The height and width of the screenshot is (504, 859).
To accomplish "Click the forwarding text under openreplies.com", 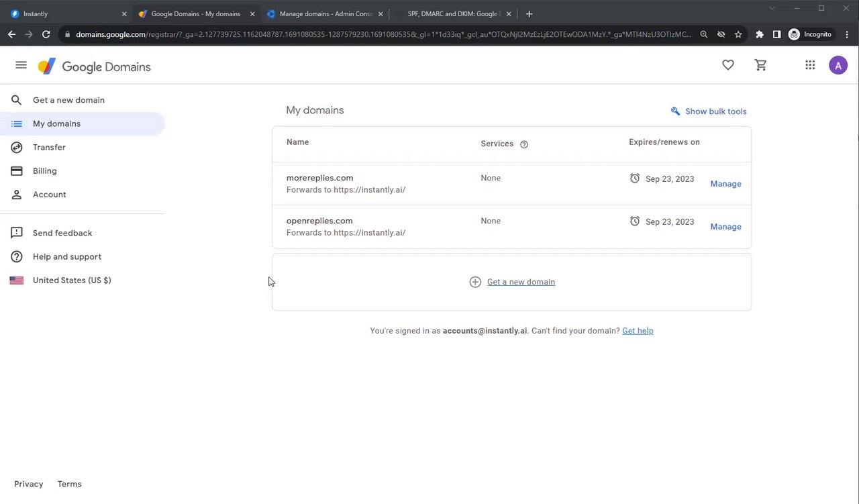I will [346, 233].
